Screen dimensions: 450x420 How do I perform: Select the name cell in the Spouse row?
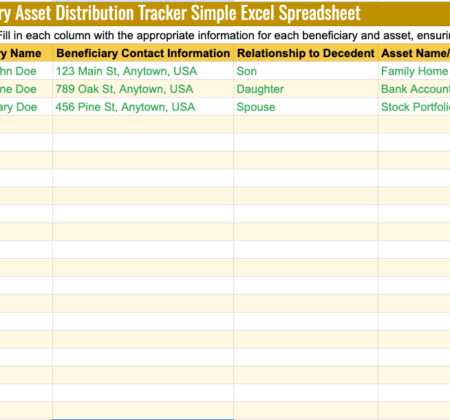[x=26, y=107]
